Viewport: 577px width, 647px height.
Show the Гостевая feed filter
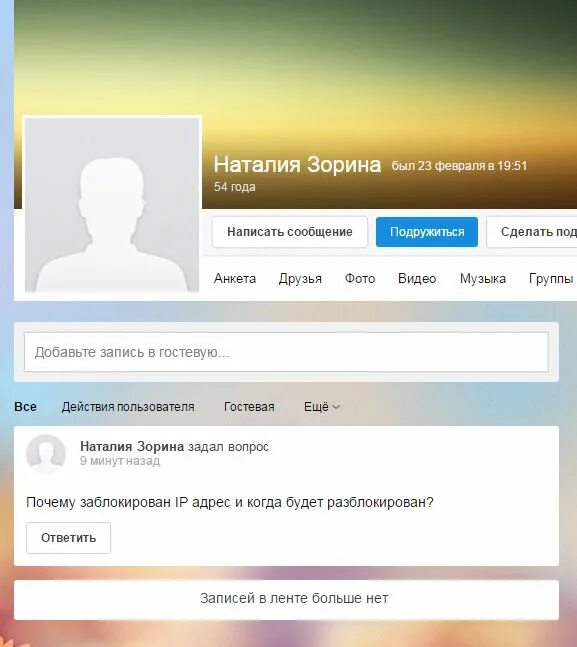click(x=249, y=407)
